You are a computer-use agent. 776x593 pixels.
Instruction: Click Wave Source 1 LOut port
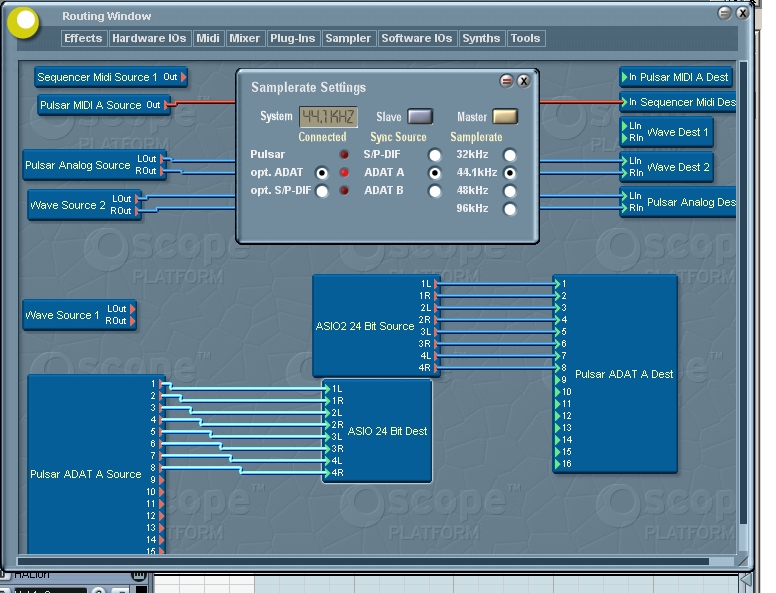pos(133,309)
